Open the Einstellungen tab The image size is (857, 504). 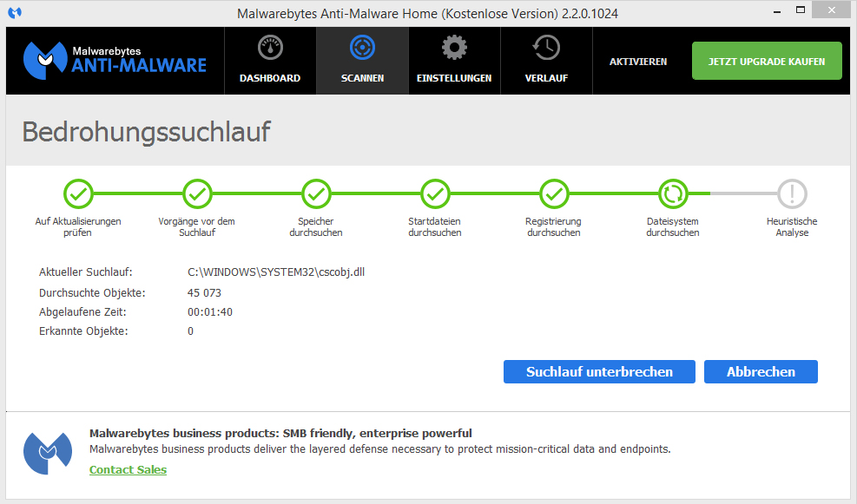(454, 61)
